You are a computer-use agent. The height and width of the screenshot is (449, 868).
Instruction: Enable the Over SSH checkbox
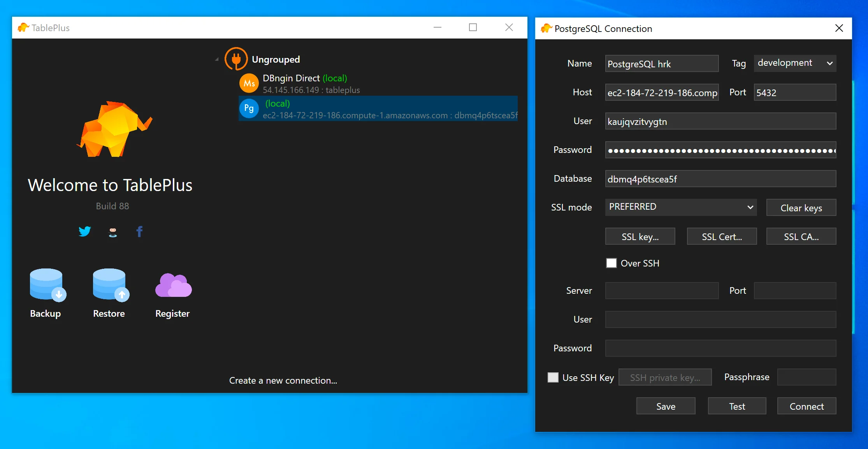[x=611, y=263]
